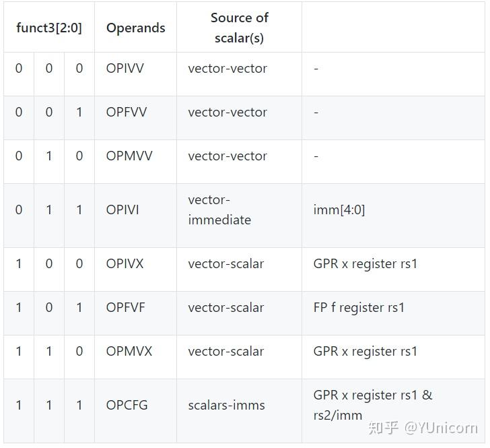This screenshot has width=490, height=448.
Task: Click the Source of scalar(s) header
Action: [239, 28]
